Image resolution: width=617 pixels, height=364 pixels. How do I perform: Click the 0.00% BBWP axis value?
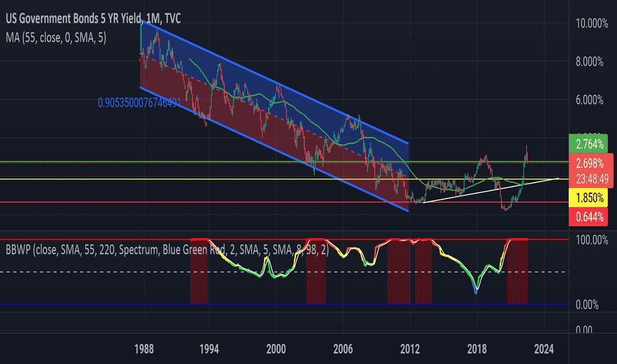pyautogui.click(x=587, y=304)
